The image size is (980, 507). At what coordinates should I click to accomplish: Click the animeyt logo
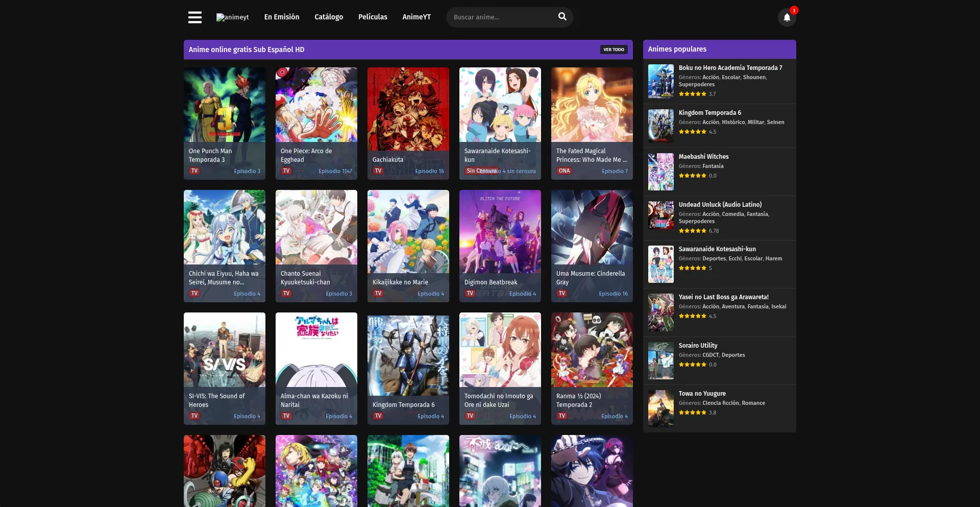point(233,17)
